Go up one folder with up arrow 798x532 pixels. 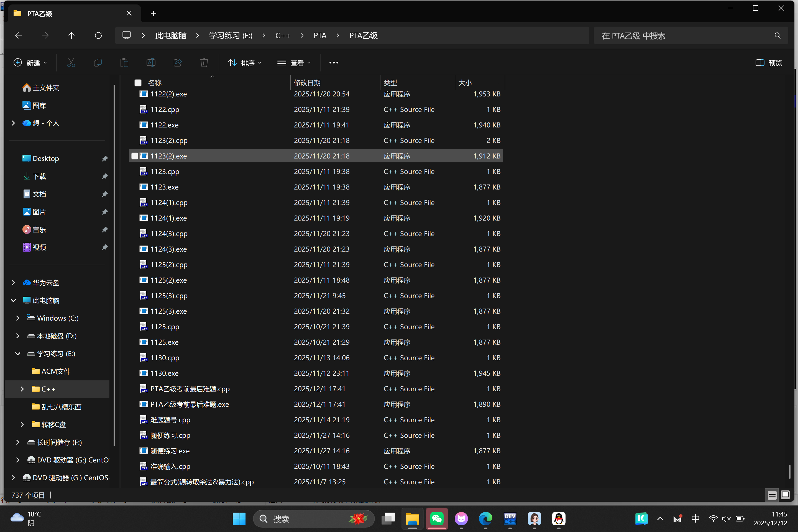point(71,36)
